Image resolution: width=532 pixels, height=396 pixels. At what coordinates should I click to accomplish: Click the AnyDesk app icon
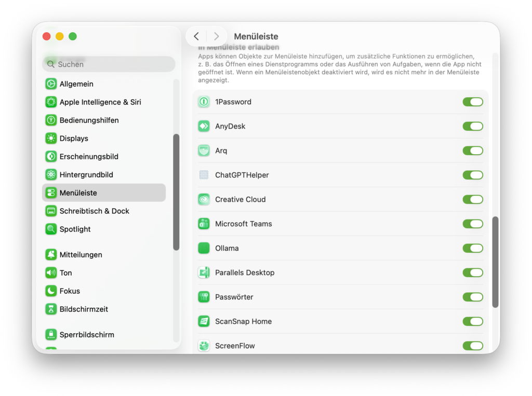point(203,126)
